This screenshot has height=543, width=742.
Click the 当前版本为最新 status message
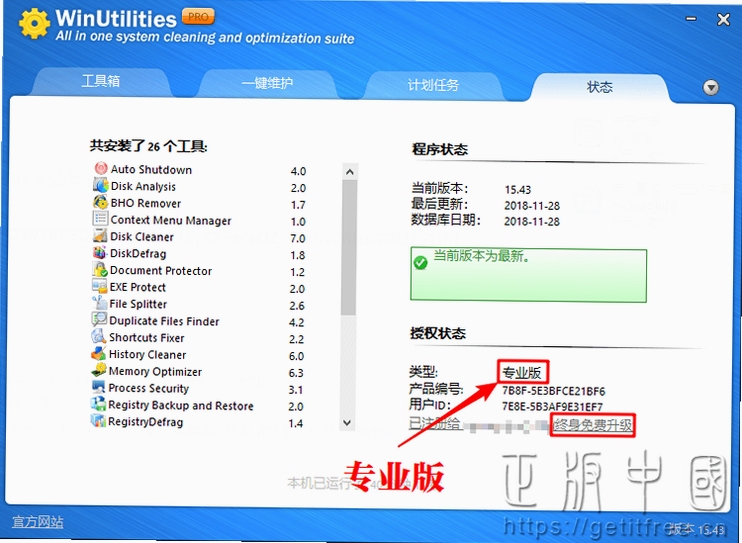tap(481, 256)
